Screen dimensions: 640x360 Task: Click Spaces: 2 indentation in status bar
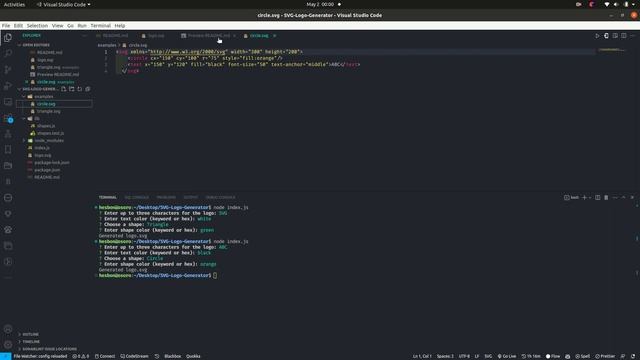(445, 356)
